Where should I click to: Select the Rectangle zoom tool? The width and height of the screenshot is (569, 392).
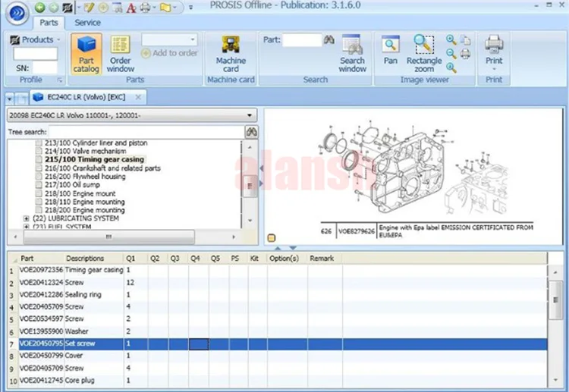(424, 54)
